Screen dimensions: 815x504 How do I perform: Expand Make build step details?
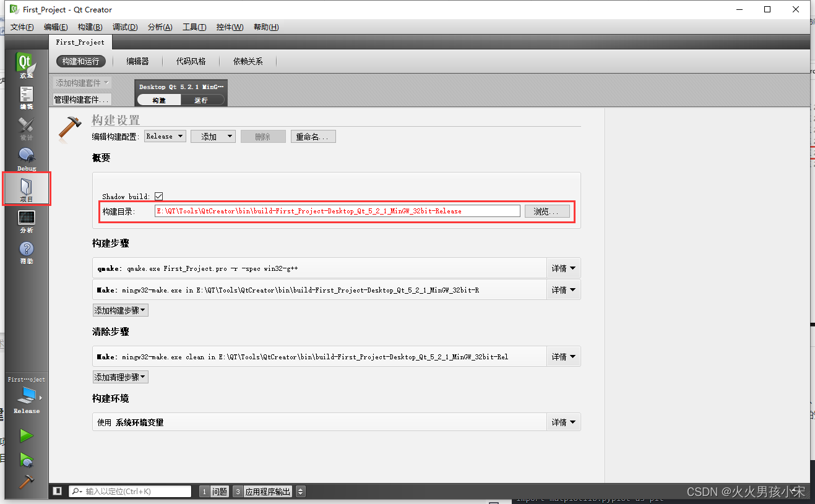tap(563, 289)
